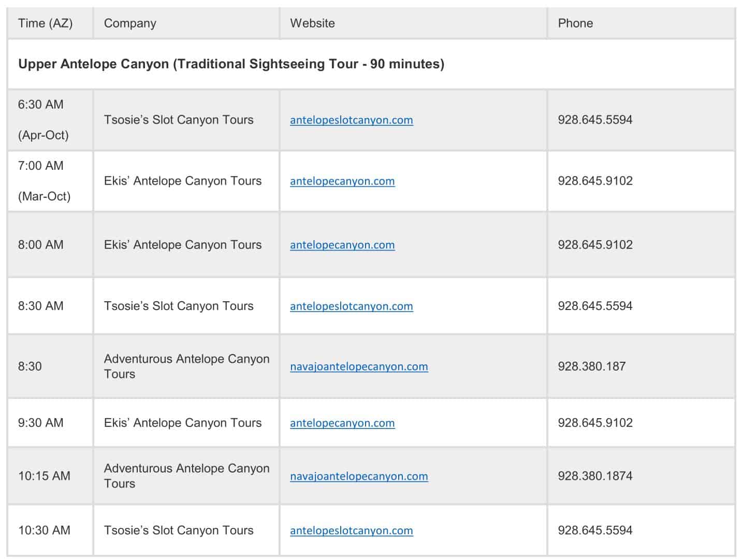The width and height of the screenshot is (742, 560).
Task: Click the phone number 928.380.187
Action: pyautogui.click(x=592, y=366)
